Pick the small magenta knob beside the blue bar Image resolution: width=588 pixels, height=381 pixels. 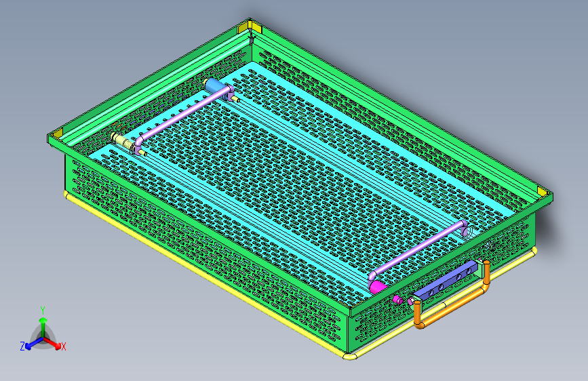[x=397, y=300]
